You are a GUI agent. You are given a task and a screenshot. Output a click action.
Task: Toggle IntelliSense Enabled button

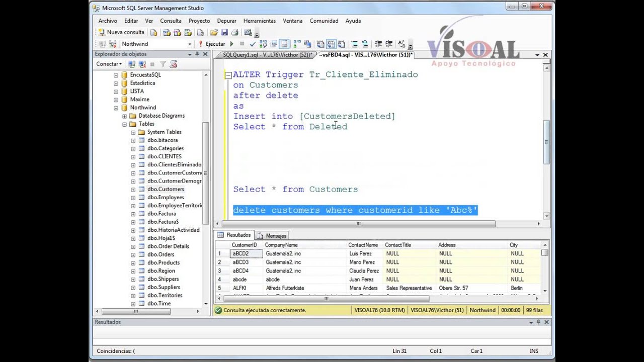pos(284,44)
